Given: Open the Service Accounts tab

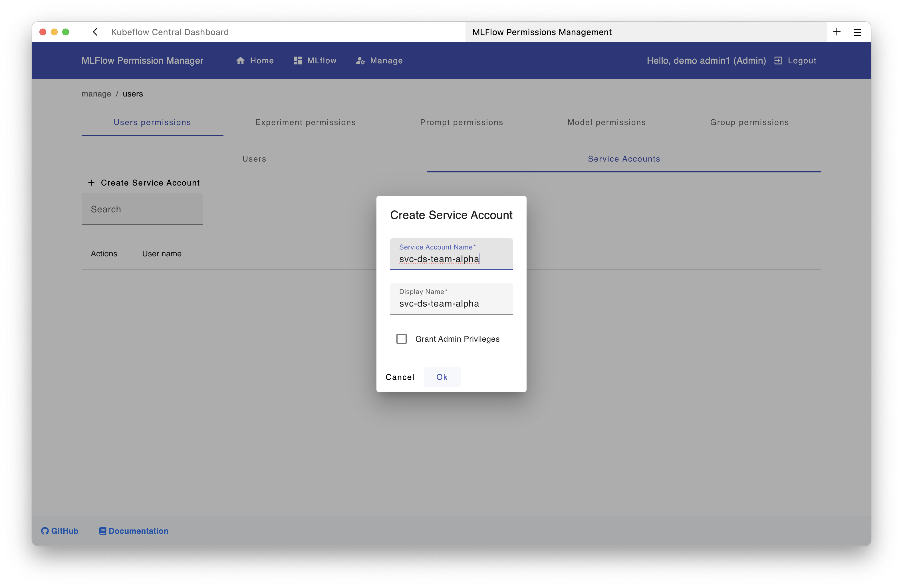Looking at the screenshot, I should (623, 159).
